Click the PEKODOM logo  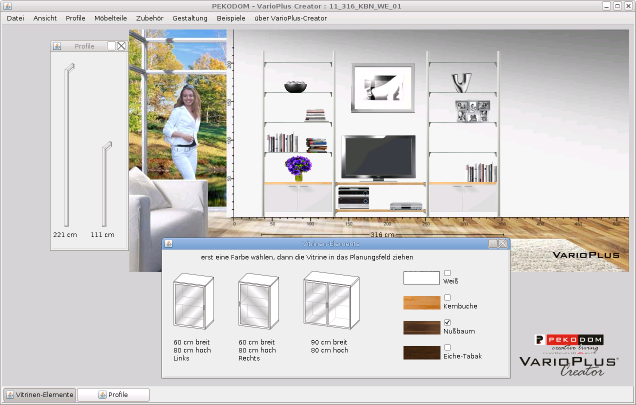[569, 340]
